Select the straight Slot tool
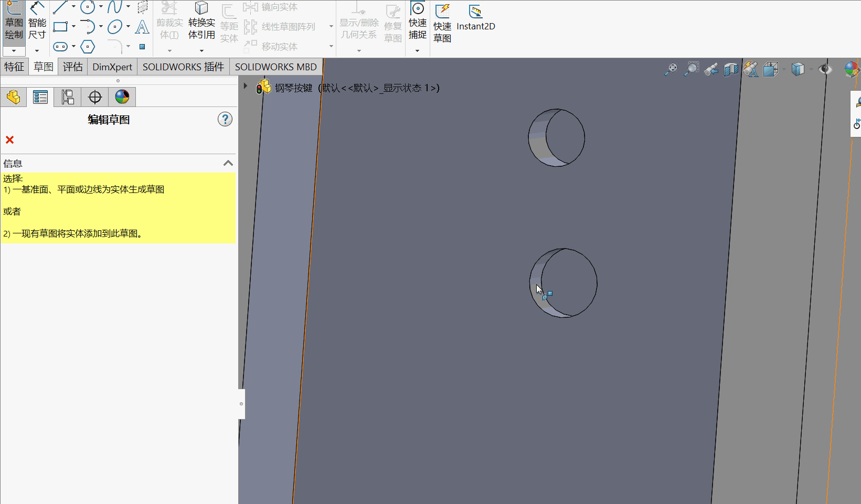Screen dimensions: 861x504 pos(60,47)
